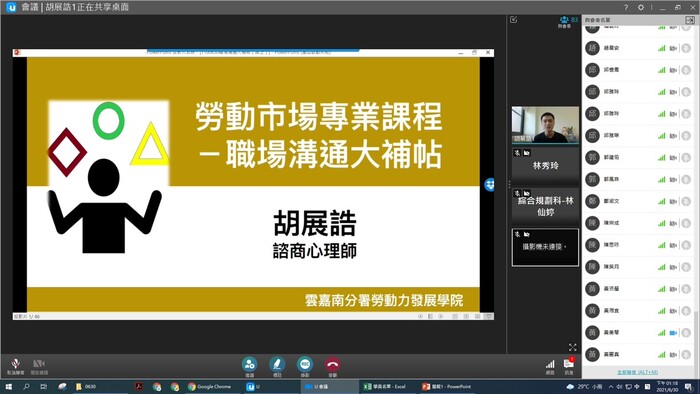The width and height of the screenshot is (700, 394).
Task: Open Windows taskbar search magnifier
Action: click(26, 387)
